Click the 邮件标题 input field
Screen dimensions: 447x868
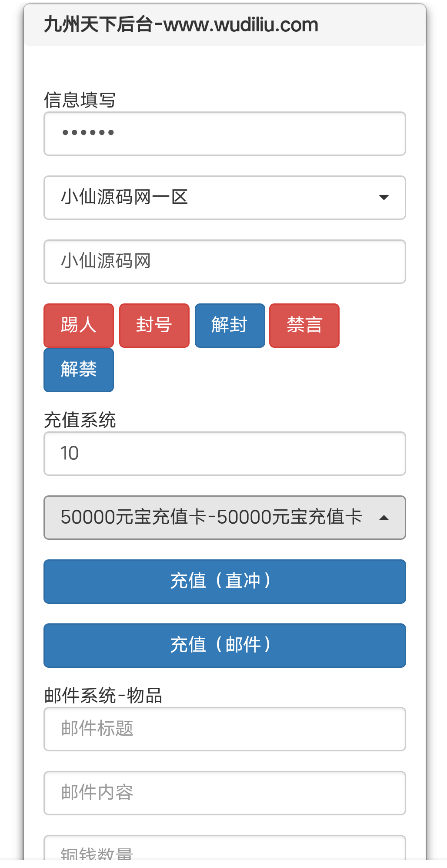[x=225, y=729]
